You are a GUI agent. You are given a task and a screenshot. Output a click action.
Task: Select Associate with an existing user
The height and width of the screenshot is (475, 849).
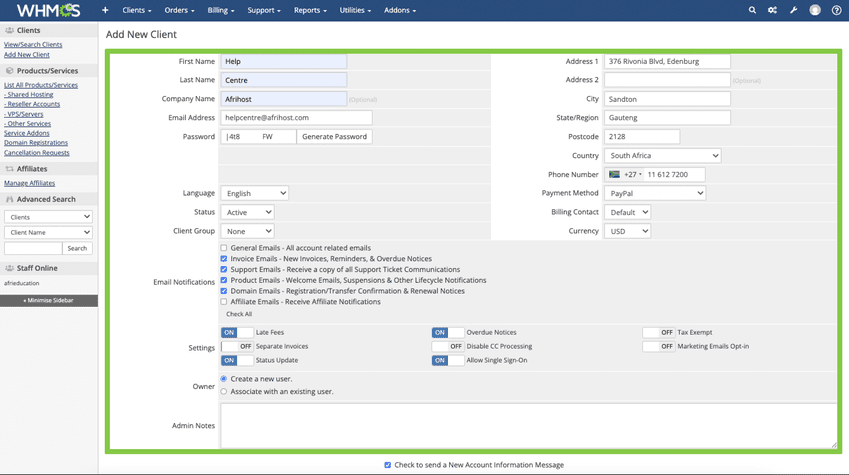[x=224, y=391]
